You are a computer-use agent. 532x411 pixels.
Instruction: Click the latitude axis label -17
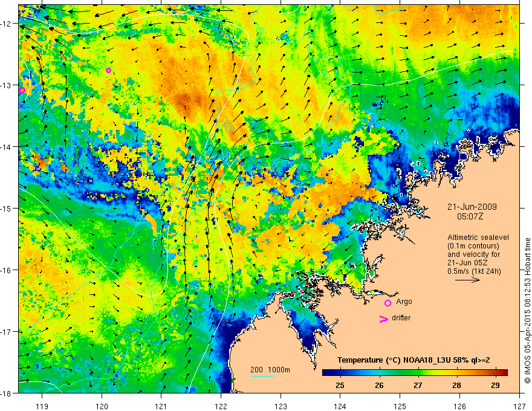click(7, 332)
